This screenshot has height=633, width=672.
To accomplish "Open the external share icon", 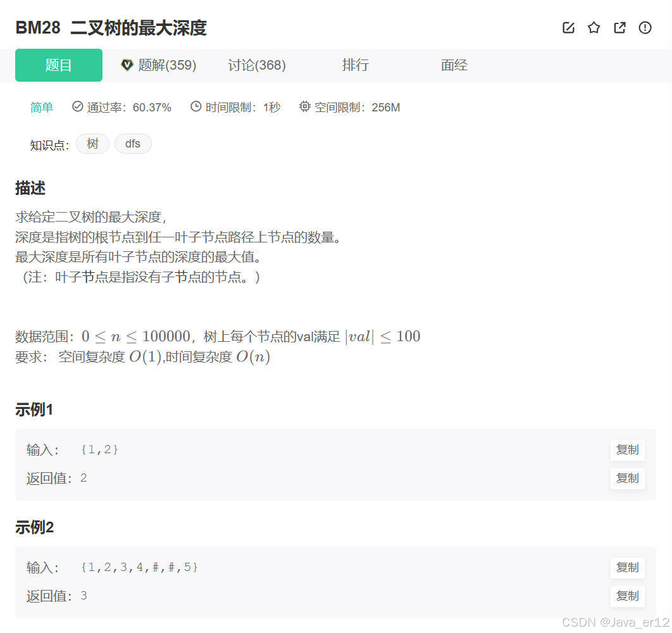I will [619, 28].
